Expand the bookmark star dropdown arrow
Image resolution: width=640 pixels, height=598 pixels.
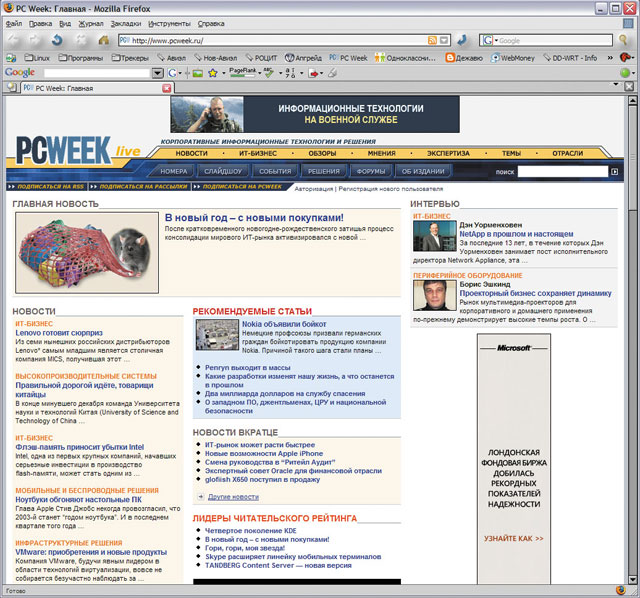[x=224, y=74]
